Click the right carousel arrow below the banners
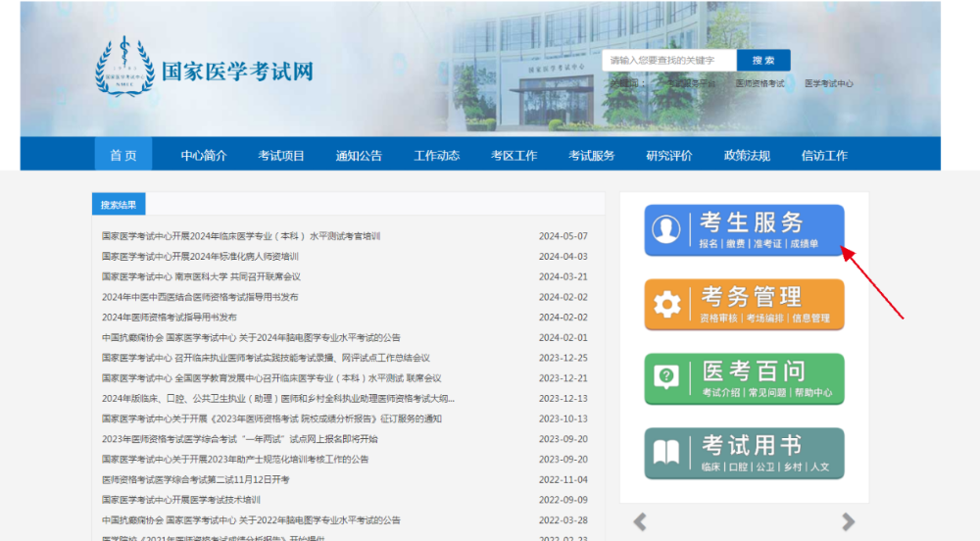Viewport: 980px width, 541px height. point(848,521)
